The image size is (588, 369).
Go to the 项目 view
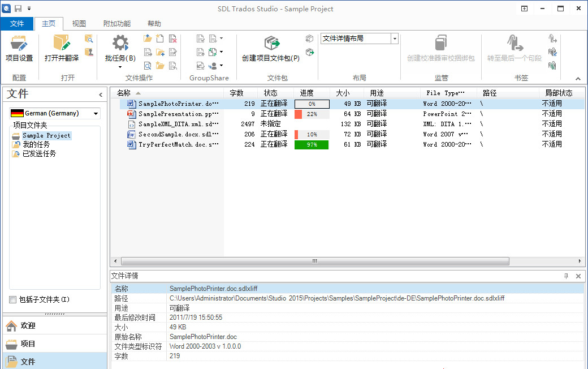(x=55, y=344)
